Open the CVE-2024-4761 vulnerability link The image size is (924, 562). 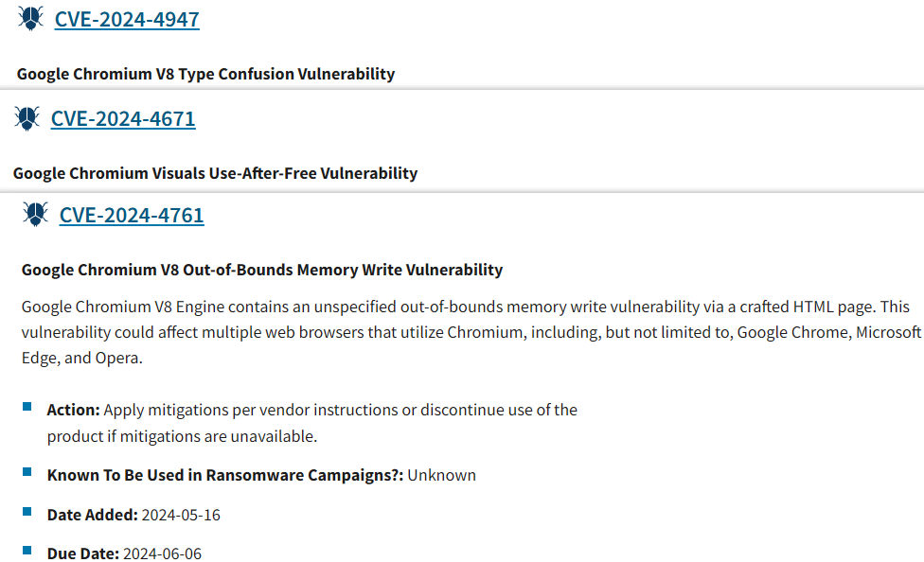[132, 215]
